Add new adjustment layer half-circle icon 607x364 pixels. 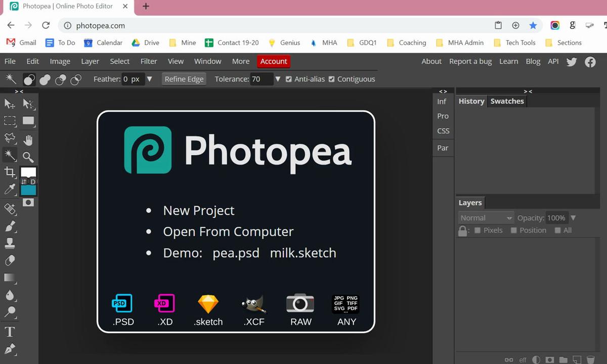(x=536, y=360)
